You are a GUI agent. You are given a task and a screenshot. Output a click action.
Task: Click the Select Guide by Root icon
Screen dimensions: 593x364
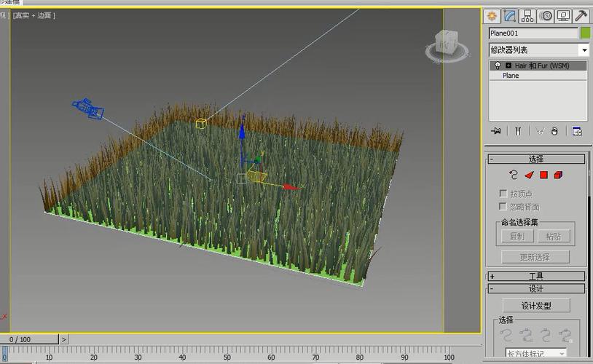(x=565, y=335)
